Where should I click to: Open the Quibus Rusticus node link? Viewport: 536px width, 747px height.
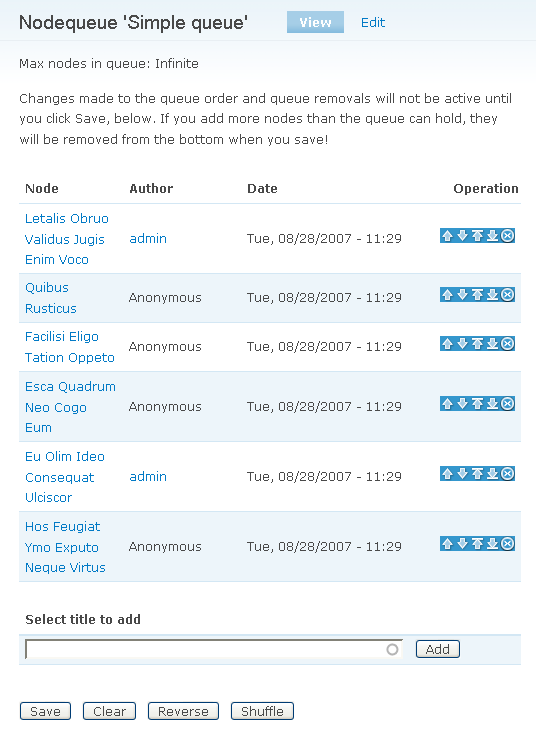(x=51, y=298)
